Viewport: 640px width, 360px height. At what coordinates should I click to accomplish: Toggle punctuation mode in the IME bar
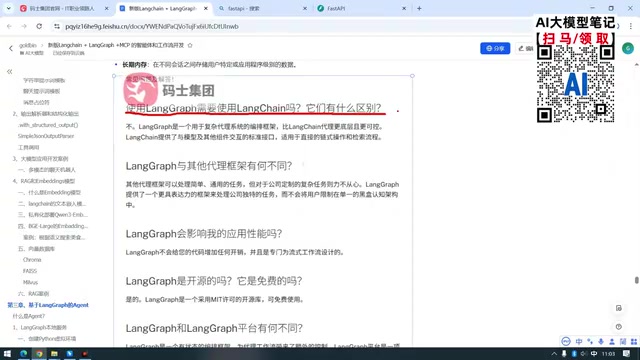point(590,341)
